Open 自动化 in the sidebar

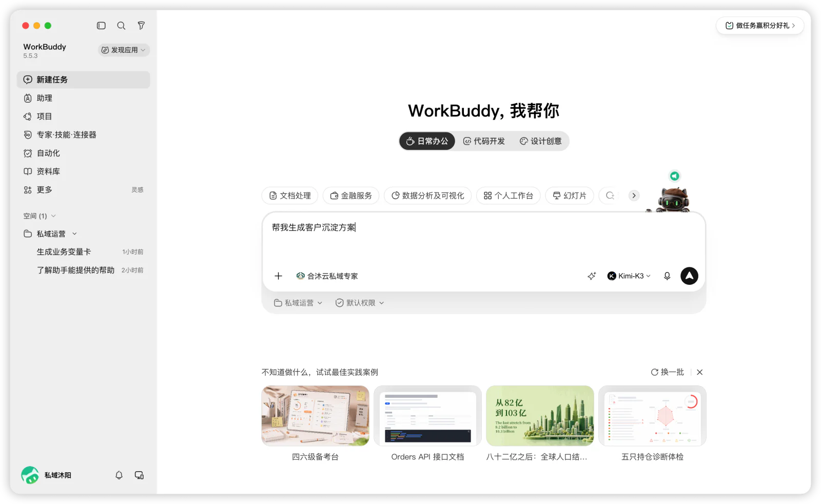[x=83, y=153]
